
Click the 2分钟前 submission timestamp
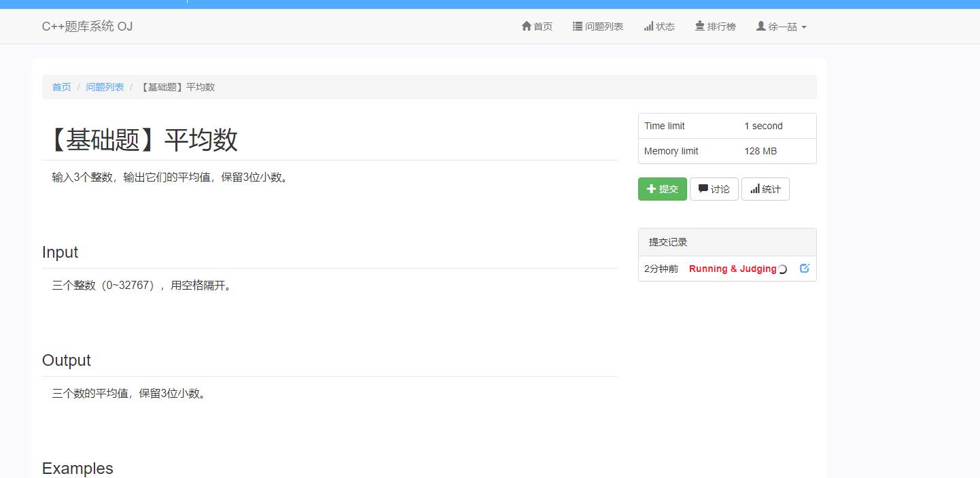point(661,269)
